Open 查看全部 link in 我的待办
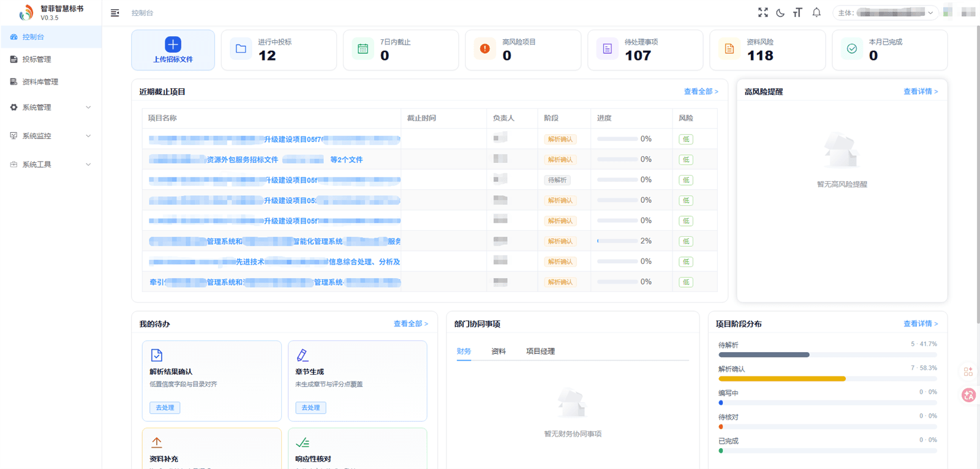The height and width of the screenshot is (469, 980). [410, 323]
